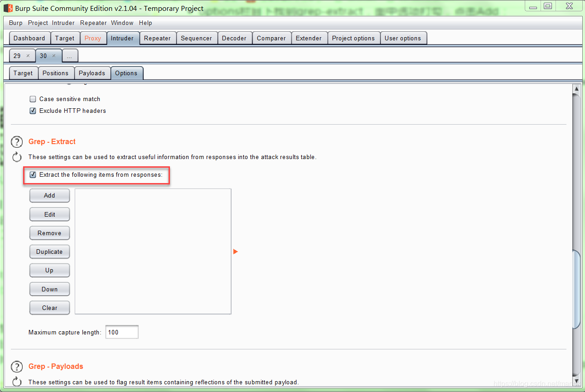Click the Burp Suite logo in title bar
The image size is (585, 392).
coord(8,8)
